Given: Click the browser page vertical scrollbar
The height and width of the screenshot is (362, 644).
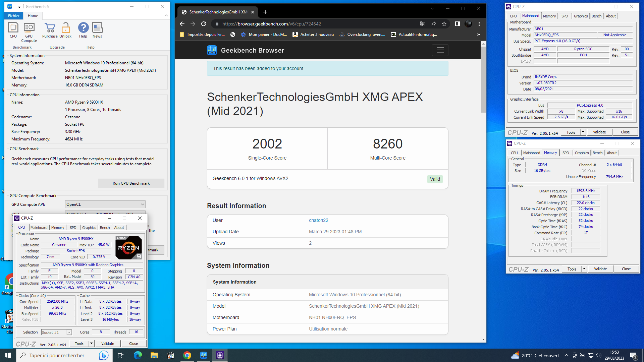Looking at the screenshot, I should (483, 79).
